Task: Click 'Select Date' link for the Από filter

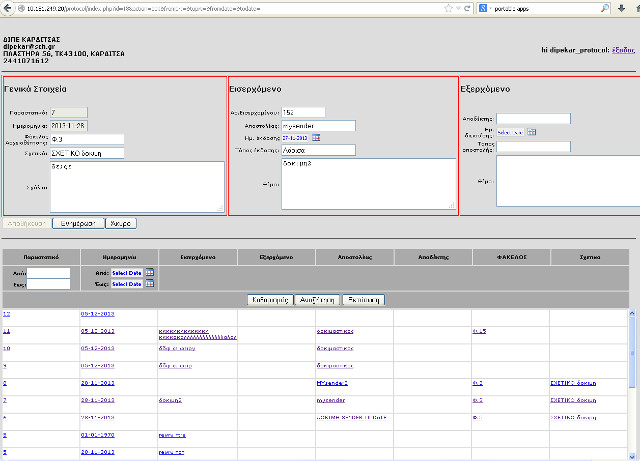Action: point(126,273)
